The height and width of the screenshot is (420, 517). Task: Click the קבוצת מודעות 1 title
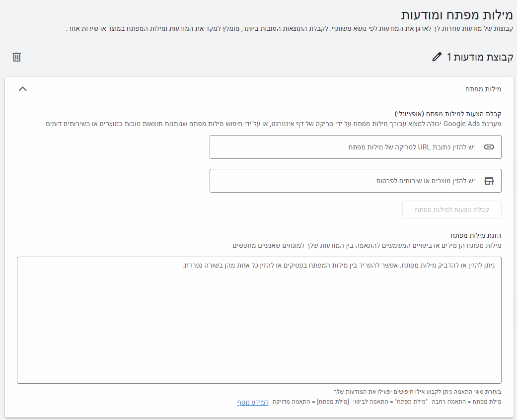click(x=480, y=57)
